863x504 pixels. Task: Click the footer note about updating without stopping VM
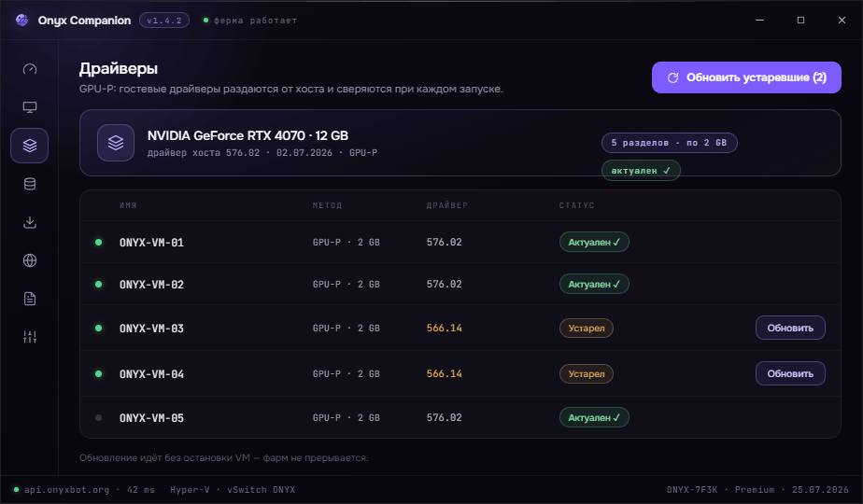[x=223, y=457]
